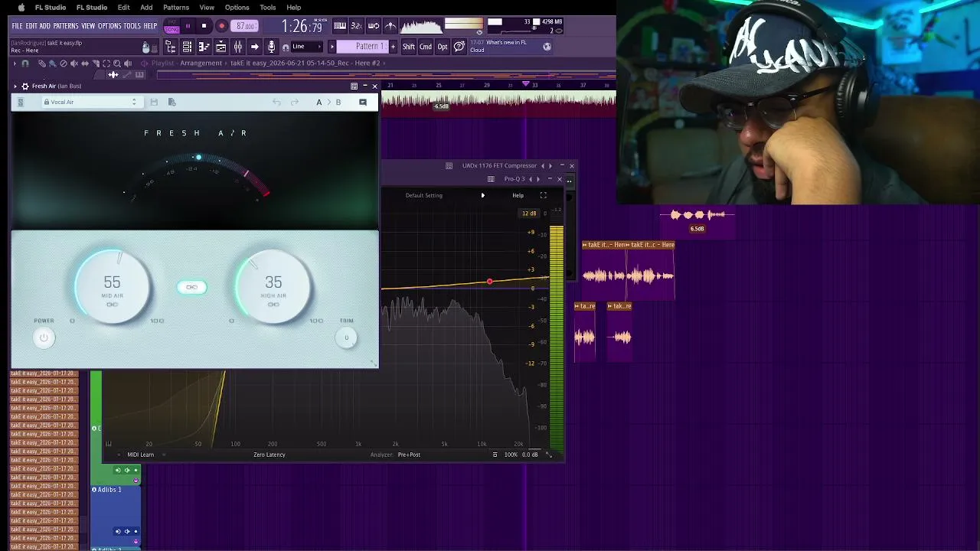Image resolution: width=980 pixels, height=551 pixels.
Task: Click the tempo field showing 87
Action: 245,26
